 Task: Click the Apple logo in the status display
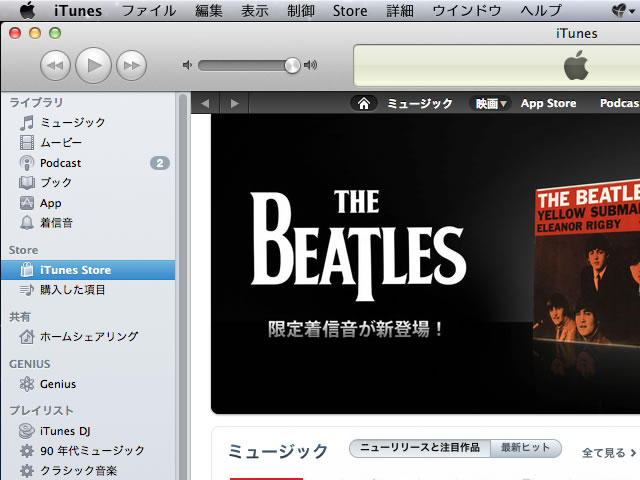click(576, 65)
